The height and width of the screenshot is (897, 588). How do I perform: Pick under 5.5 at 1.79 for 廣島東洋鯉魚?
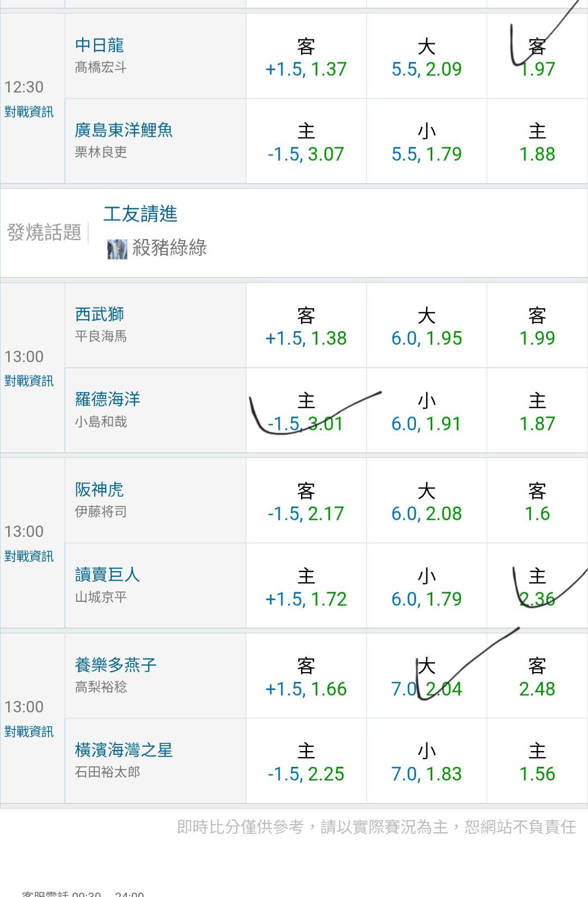[426, 142]
